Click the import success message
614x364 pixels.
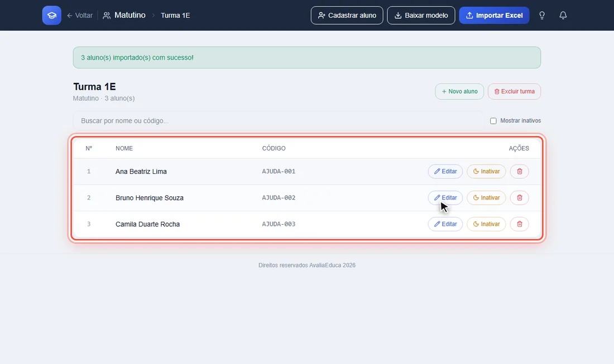tap(307, 57)
